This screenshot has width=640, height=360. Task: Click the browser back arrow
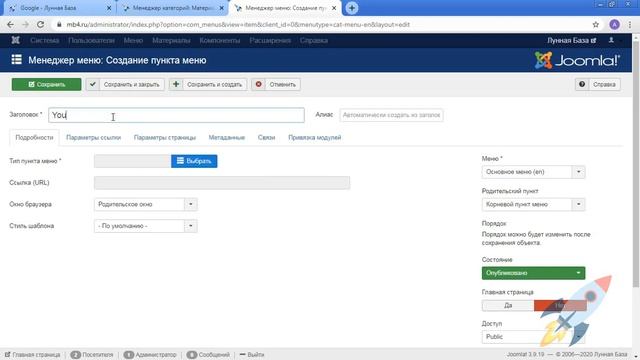pyautogui.click(x=10, y=24)
